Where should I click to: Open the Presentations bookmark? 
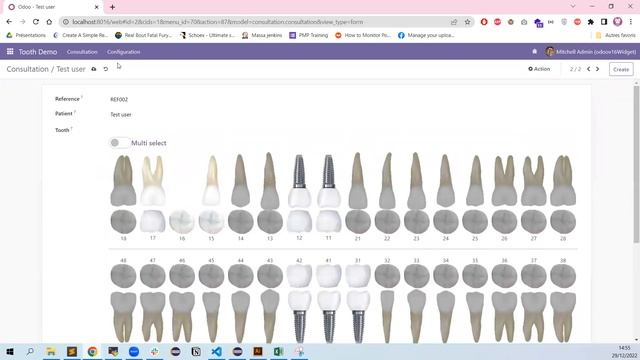26,36
